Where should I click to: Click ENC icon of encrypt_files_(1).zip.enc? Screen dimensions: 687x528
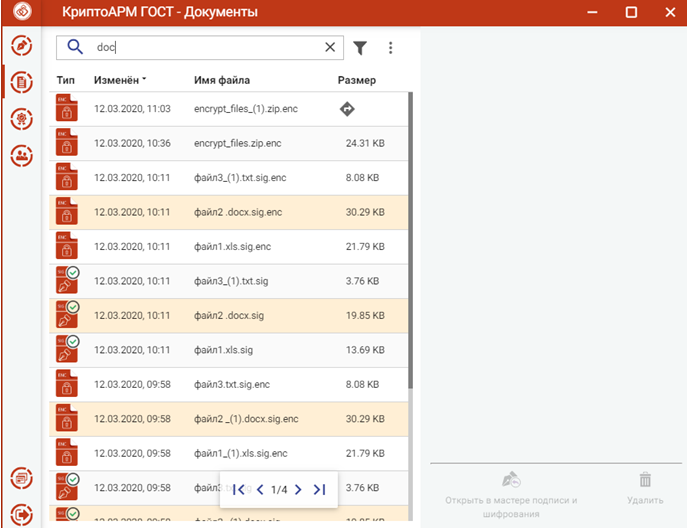tap(67, 108)
